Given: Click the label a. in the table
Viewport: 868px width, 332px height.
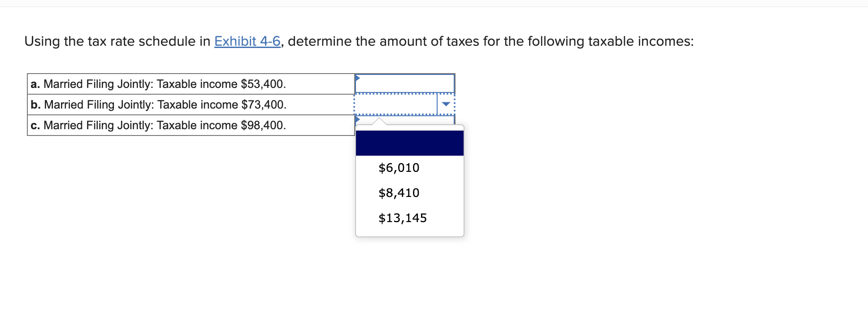Looking at the screenshot, I should pyautogui.click(x=35, y=83).
